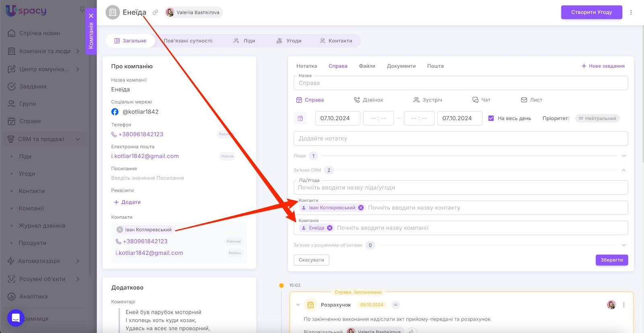
Task: Click the Facebook icon next to @kotliar1842
Action: [115, 112]
